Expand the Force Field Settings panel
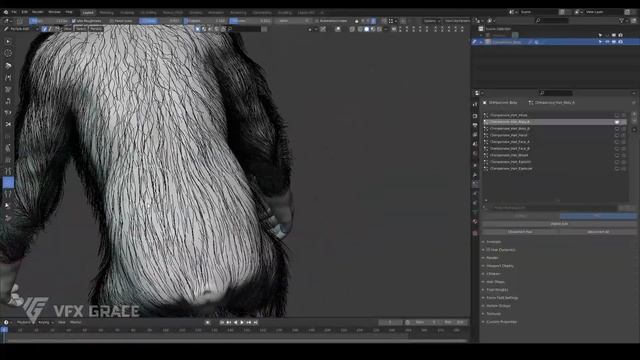This screenshot has width=640, height=360. coord(502,298)
